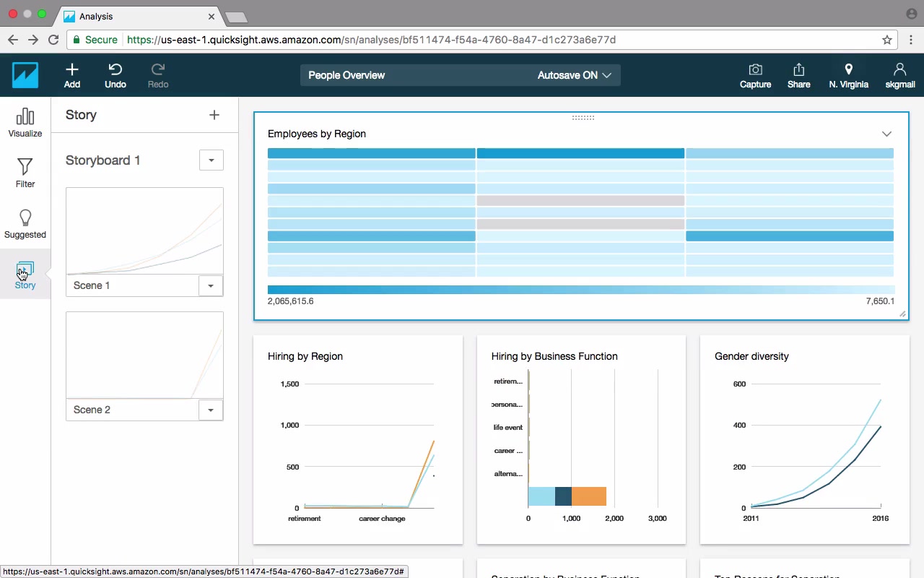
Task: Grab the Employees by Region drag handle
Action: point(583,118)
